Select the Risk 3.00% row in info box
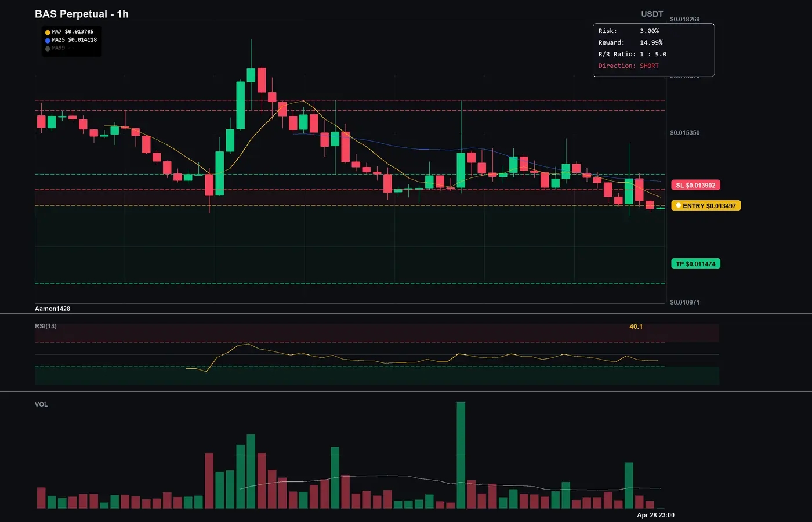Viewport: 812px width, 522px height. tap(629, 31)
